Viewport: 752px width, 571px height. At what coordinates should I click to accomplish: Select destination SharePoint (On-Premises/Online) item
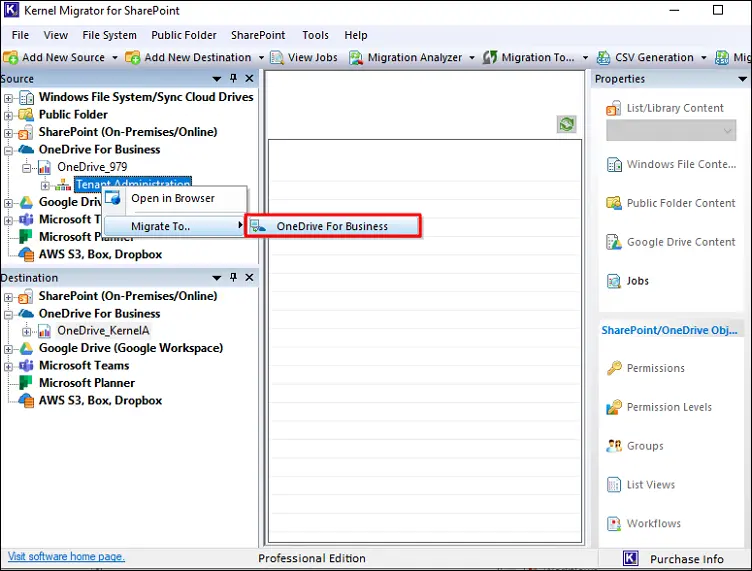point(128,296)
